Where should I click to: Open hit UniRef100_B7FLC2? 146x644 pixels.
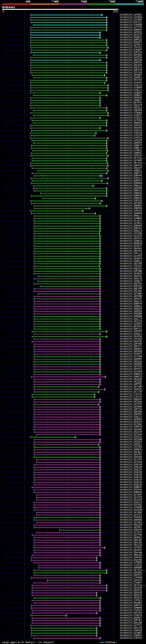pyautogui.click(x=131, y=22)
